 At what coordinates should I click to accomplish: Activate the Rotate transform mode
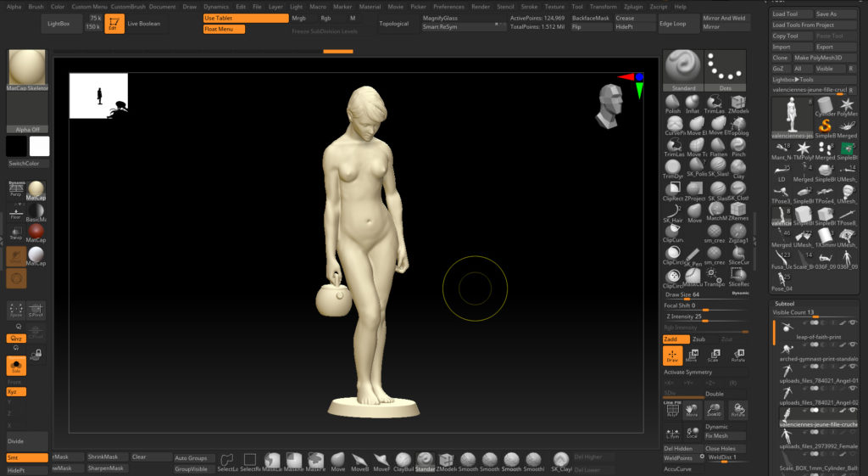(x=738, y=356)
